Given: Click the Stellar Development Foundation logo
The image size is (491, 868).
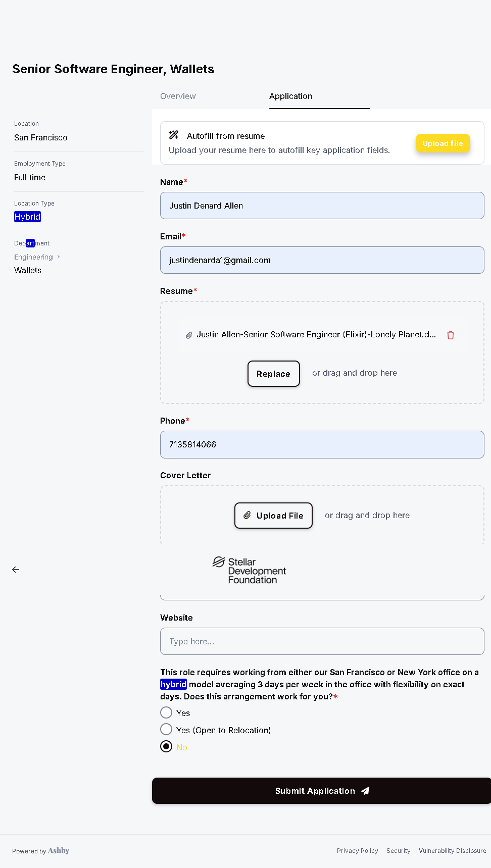Looking at the screenshot, I should [249, 571].
